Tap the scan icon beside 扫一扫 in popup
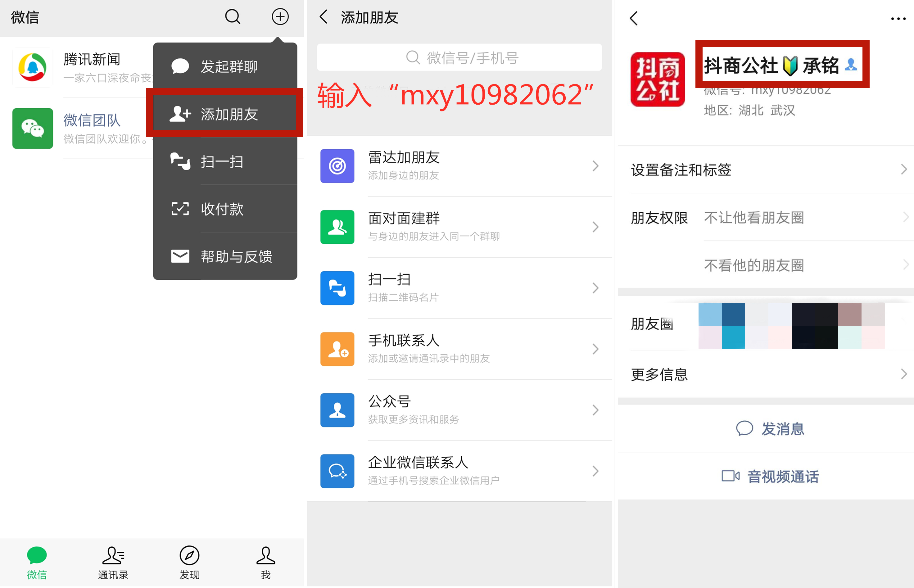914x588 pixels. click(x=180, y=161)
